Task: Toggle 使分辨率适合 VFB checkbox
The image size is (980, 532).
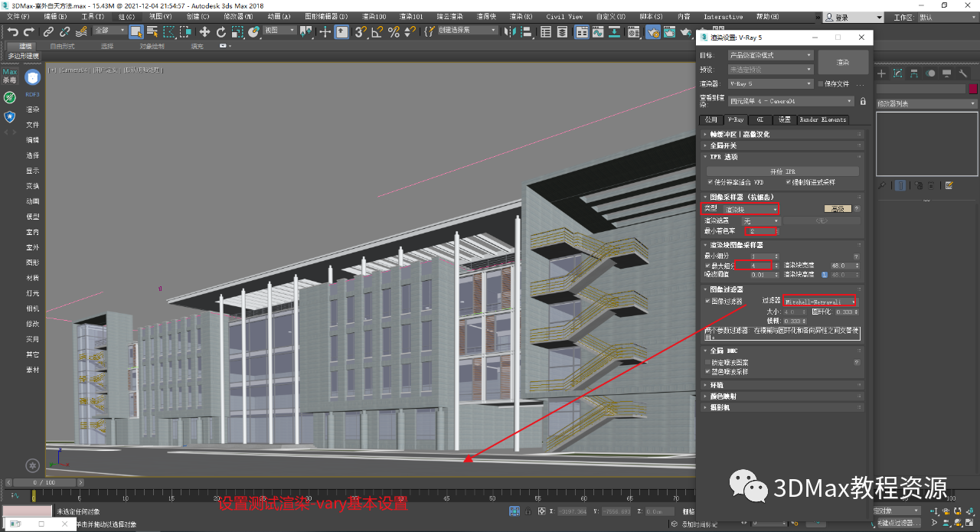Action: coord(710,182)
